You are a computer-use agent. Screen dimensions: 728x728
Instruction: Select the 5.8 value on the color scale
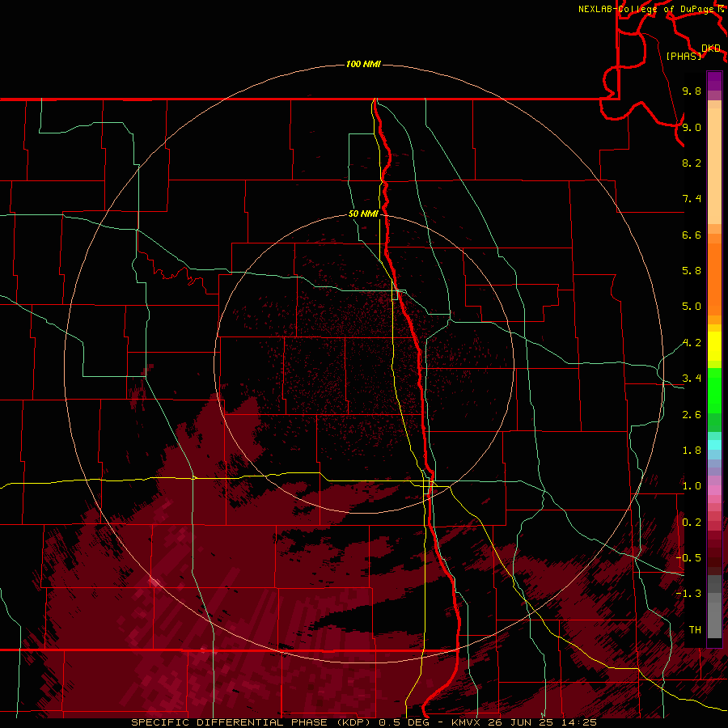coord(692,271)
